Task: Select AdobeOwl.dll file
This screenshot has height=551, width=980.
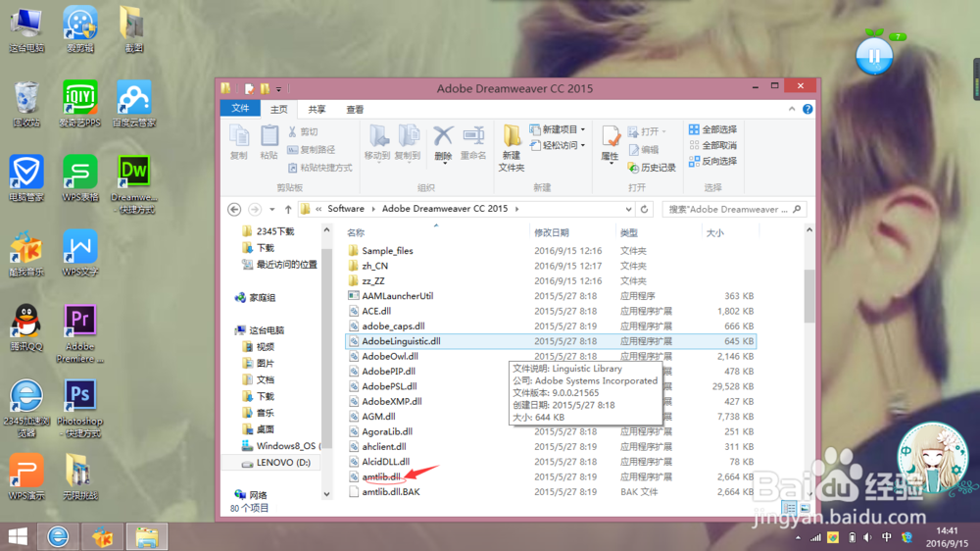Action: pyautogui.click(x=390, y=356)
